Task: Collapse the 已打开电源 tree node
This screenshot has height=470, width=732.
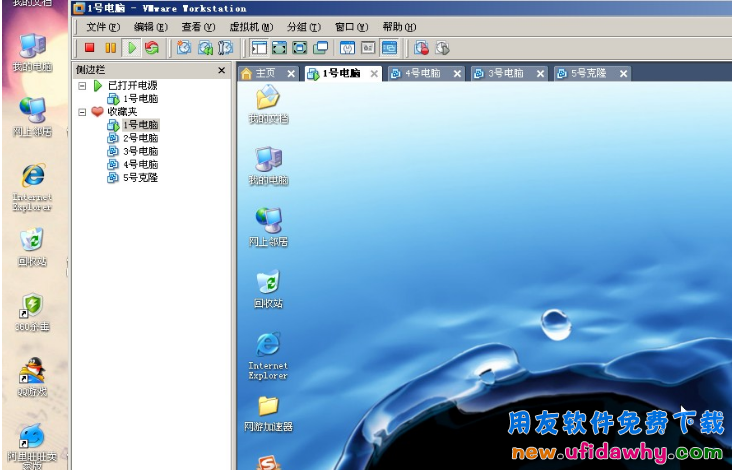Action: pos(82,86)
